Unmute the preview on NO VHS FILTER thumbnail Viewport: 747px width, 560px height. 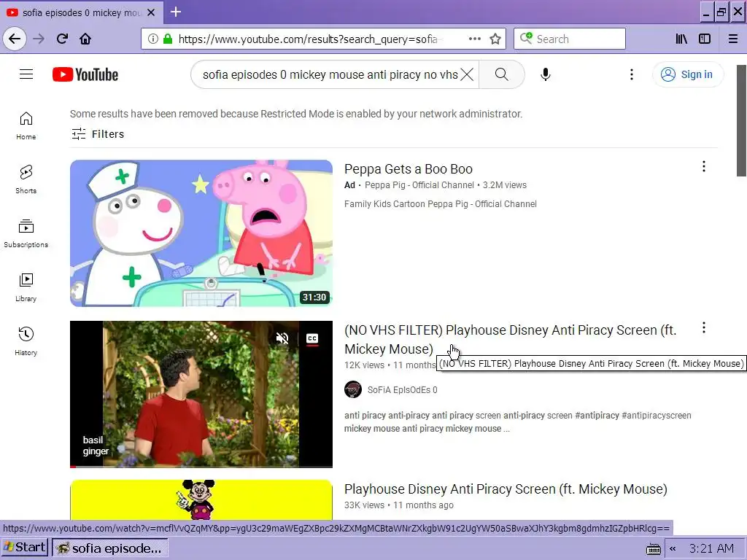282,338
